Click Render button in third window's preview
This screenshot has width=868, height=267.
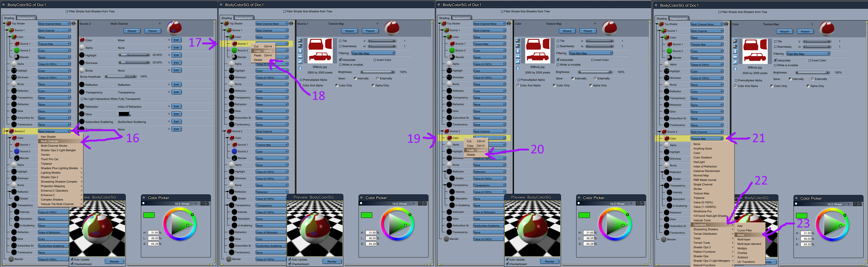549,261
